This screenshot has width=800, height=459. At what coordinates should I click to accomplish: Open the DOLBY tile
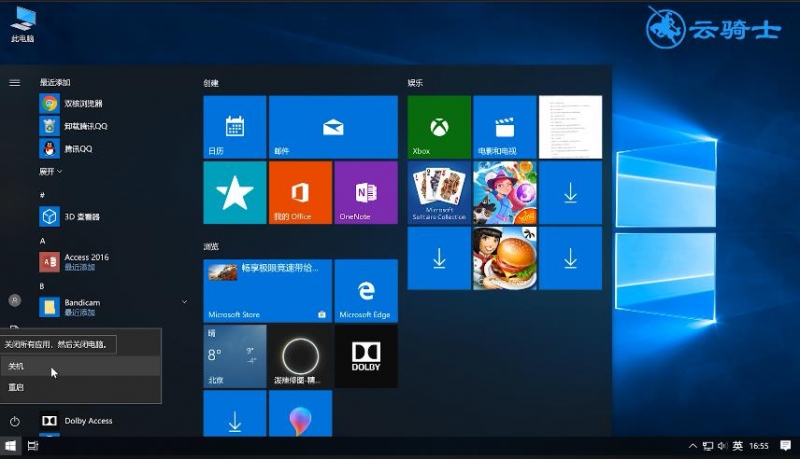(x=366, y=356)
